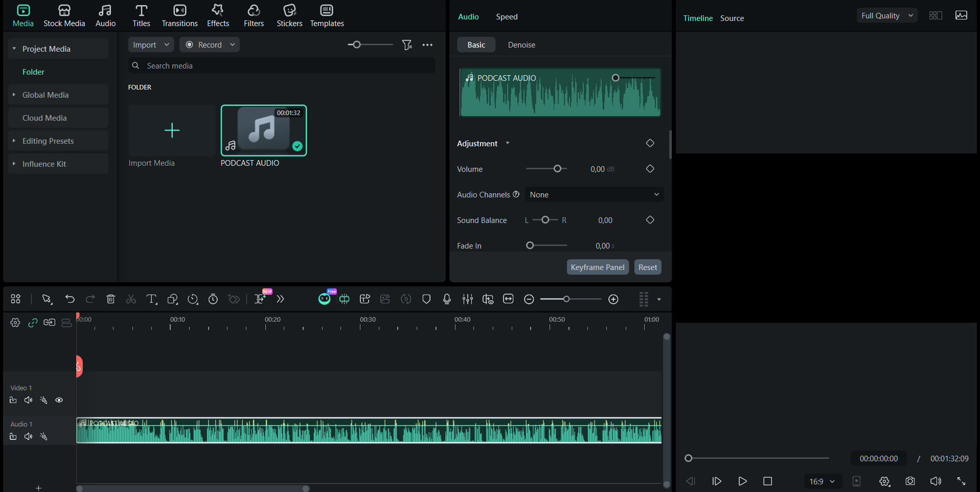Record a voiceover with the microphone icon
The height and width of the screenshot is (492, 980).
(446, 299)
